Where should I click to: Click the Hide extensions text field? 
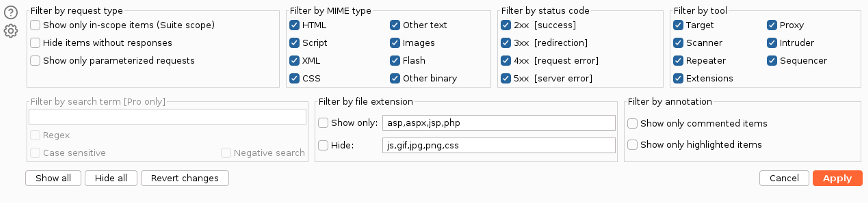498,145
